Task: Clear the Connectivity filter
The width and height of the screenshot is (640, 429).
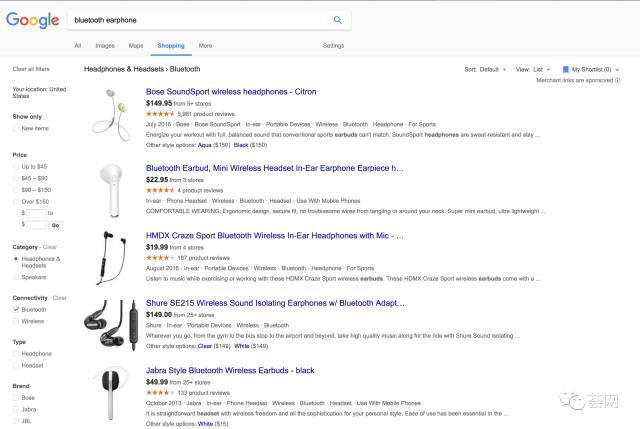Action: (x=60, y=298)
